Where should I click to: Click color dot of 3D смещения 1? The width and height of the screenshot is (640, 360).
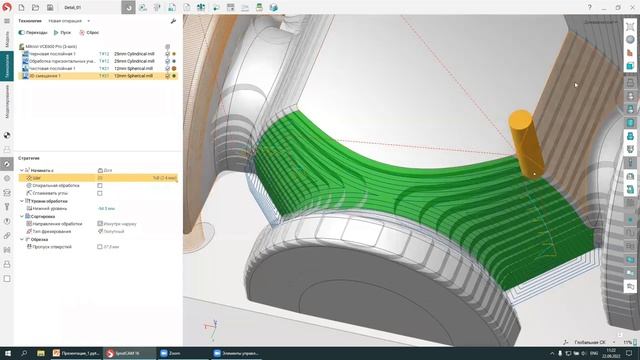click(x=174, y=76)
